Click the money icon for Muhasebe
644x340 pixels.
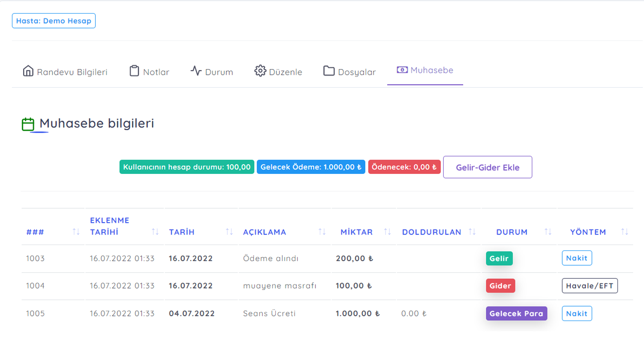click(402, 70)
